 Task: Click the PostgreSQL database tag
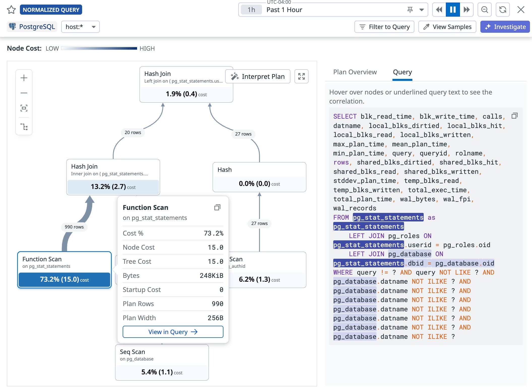pos(32,27)
